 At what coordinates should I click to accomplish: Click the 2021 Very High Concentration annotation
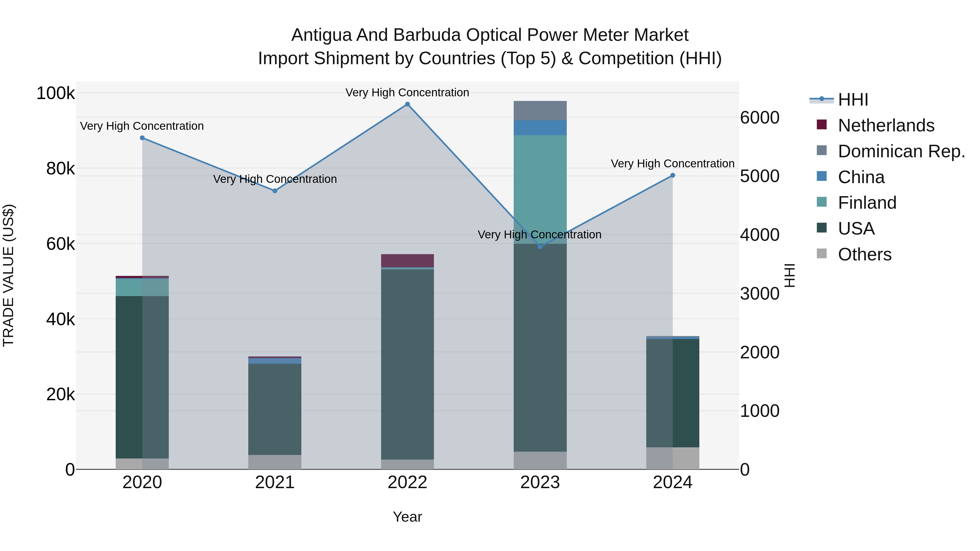click(275, 179)
